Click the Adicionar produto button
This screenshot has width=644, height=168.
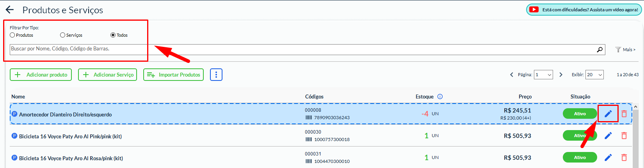click(41, 75)
